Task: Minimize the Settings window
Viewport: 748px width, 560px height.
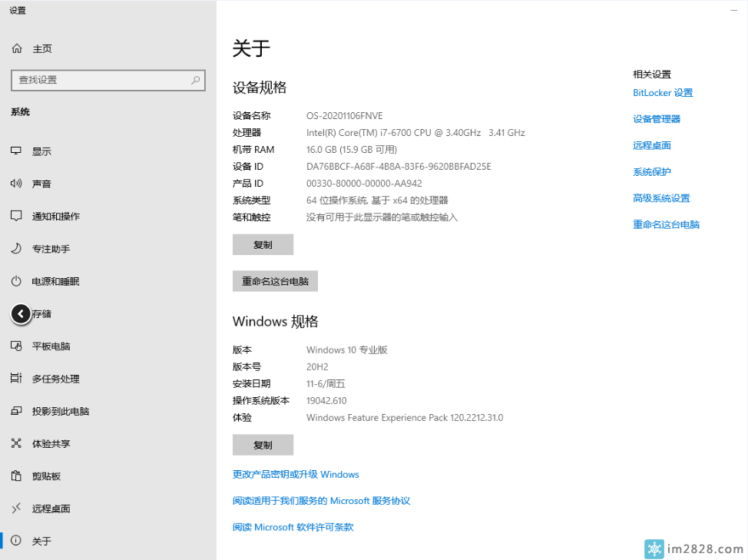Action: (x=734, y=10)
